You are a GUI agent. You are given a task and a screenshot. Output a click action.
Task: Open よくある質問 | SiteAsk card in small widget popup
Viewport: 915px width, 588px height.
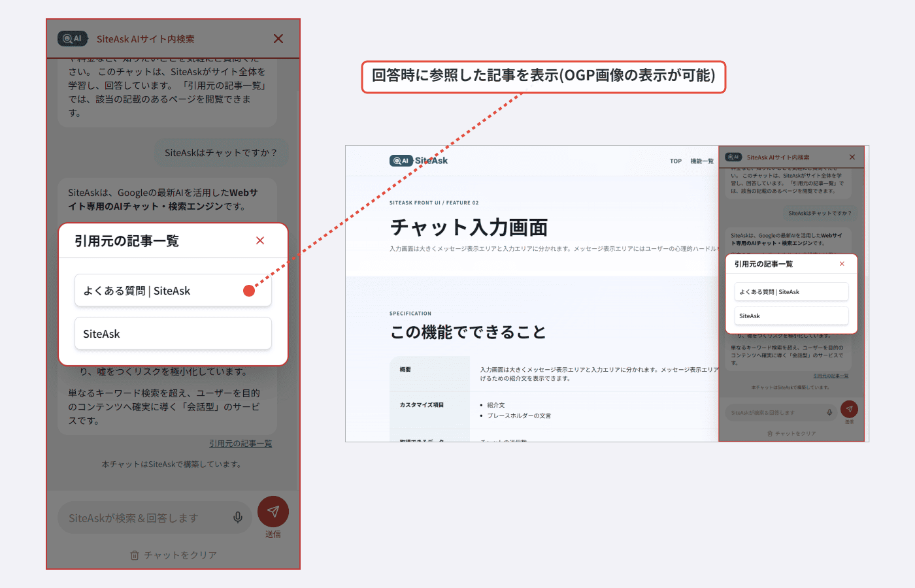791,291
